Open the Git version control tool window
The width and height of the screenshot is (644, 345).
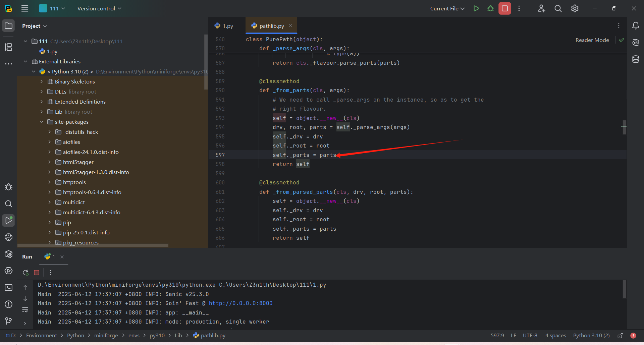point(9,321)
